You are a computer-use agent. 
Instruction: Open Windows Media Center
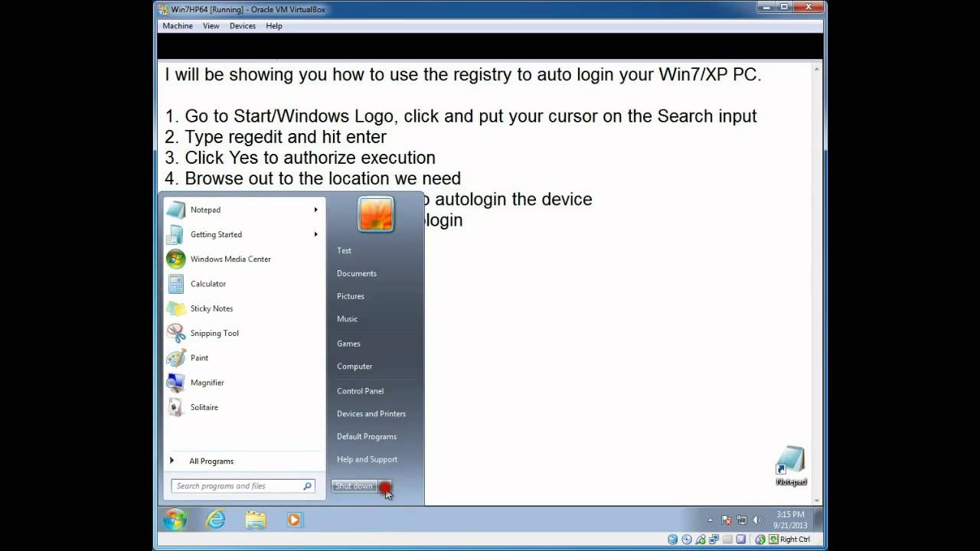coord(243,259)
